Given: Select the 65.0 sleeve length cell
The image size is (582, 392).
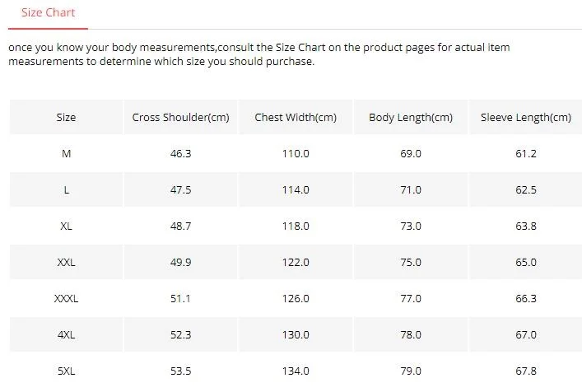Looking at the screenshot, I should click(x=525, y=262).
